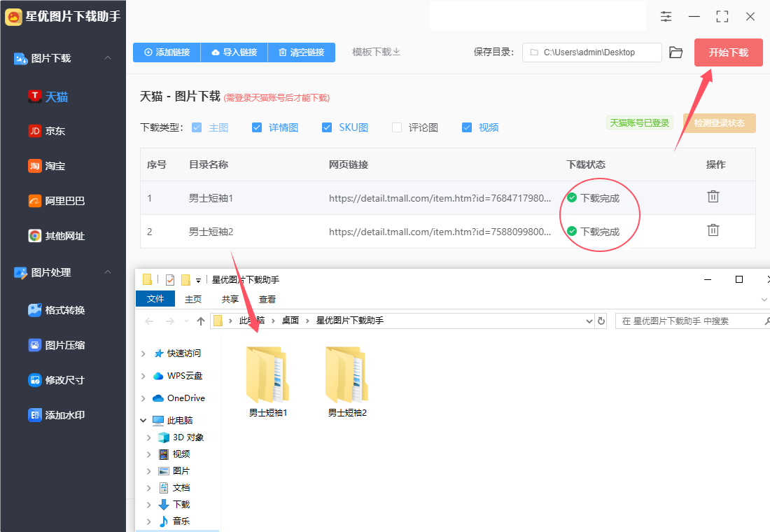Open the 文件 tab in Explorer ribbon
The height and width of the screenshot is (532, 770).
click(x=155, y=299)
